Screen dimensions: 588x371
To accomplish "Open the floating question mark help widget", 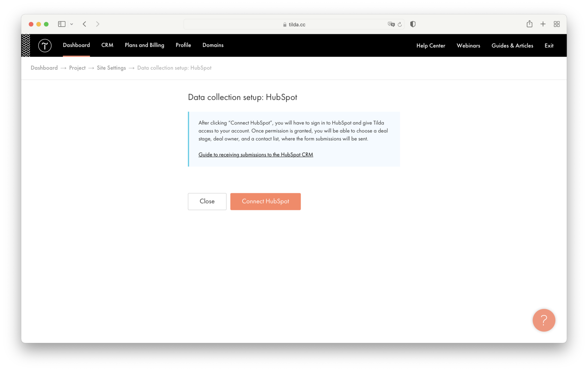I will [x=544, y=320].
